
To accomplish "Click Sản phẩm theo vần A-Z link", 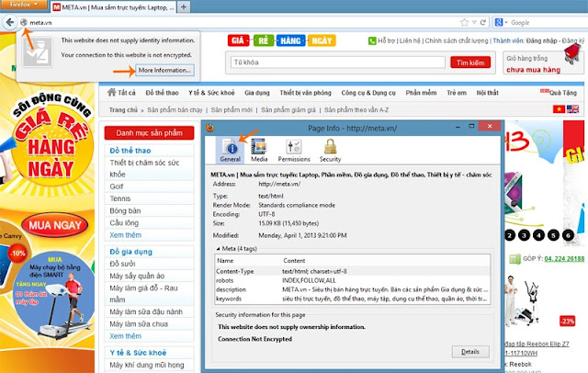I will 356,110.
